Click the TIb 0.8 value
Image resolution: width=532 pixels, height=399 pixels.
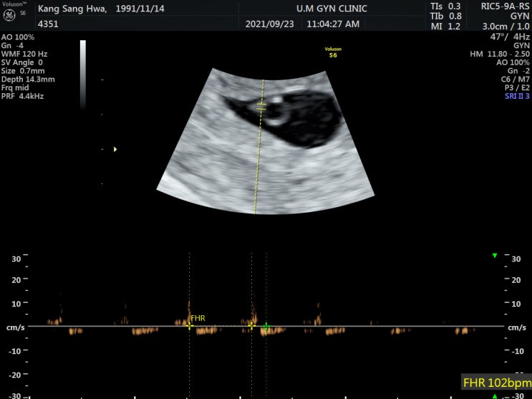[x=446, y=16]
